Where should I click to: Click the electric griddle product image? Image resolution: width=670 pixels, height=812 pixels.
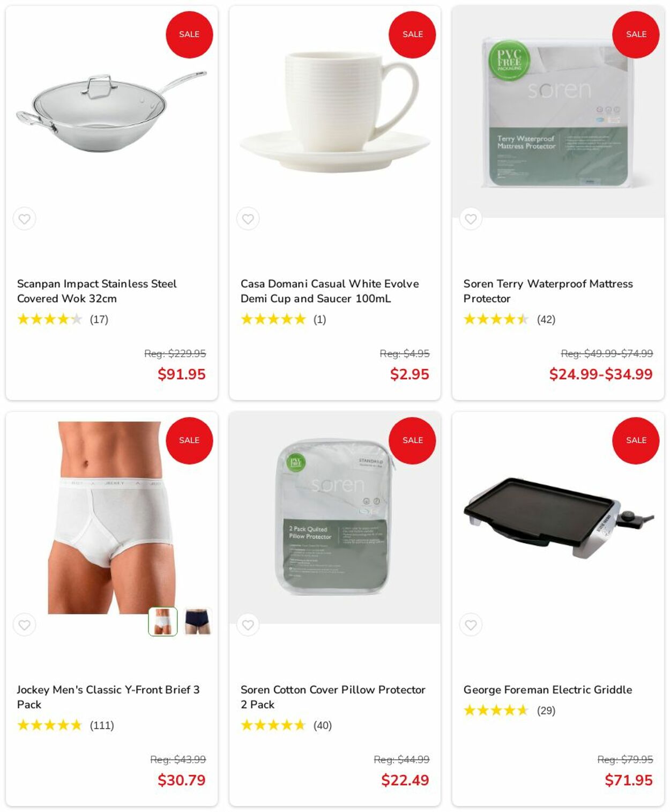click(x=558, y=518)
